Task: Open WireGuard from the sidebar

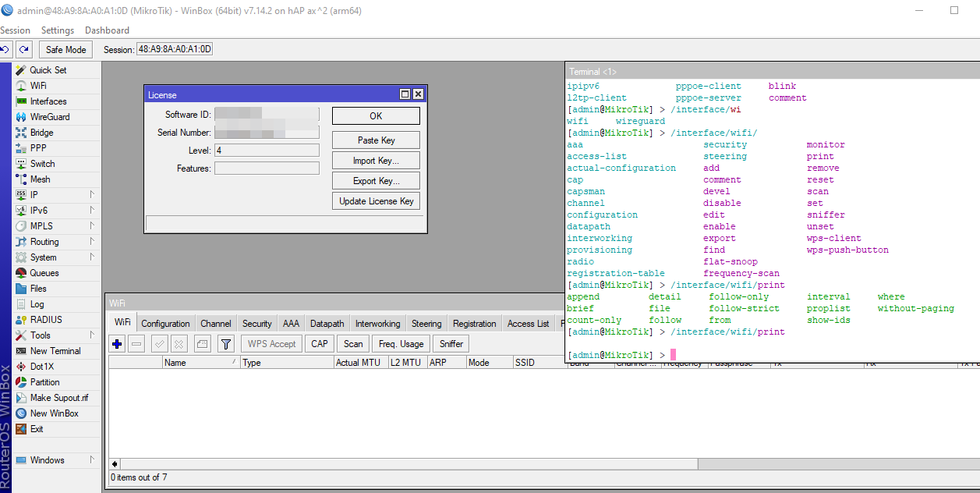Action: click(49, 117)
